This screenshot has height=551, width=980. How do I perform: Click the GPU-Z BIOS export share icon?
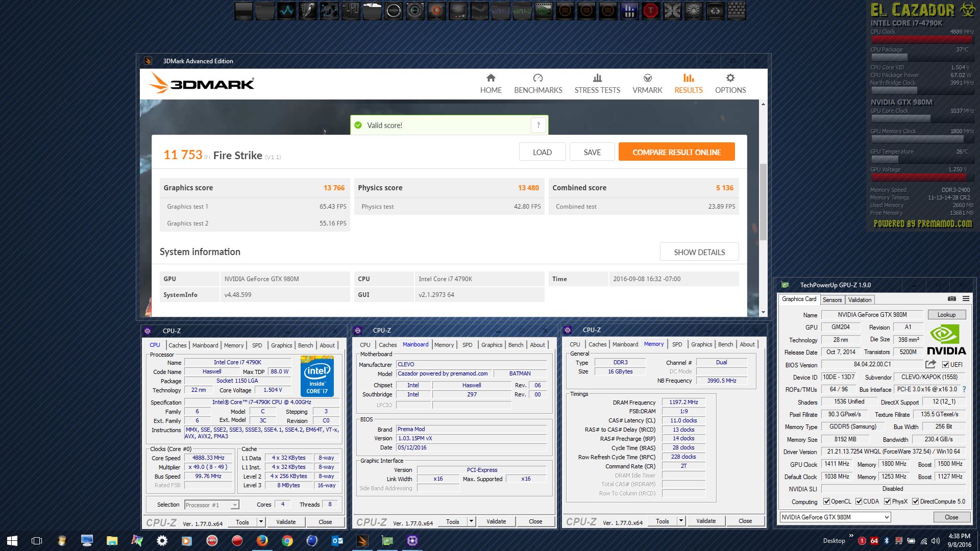pyautogui.click(x=930, y=364)
